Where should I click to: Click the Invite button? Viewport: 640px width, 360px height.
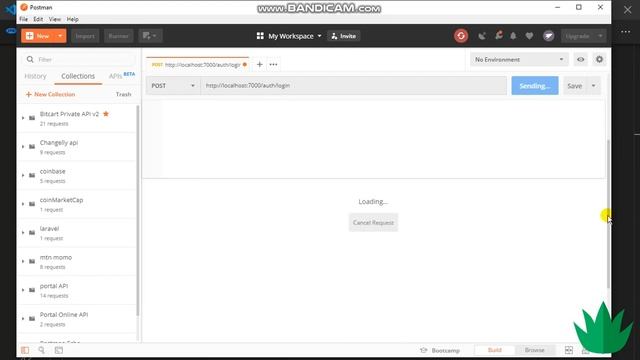[343, 36]
